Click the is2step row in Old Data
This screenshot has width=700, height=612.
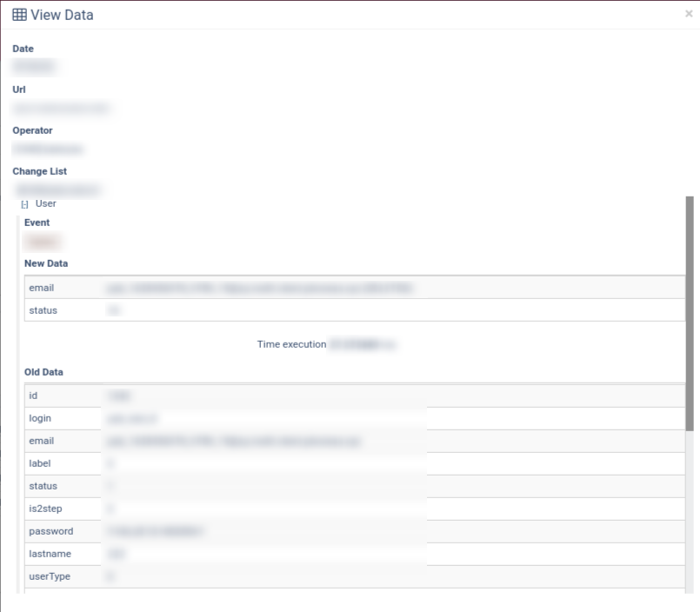point(353,509)
